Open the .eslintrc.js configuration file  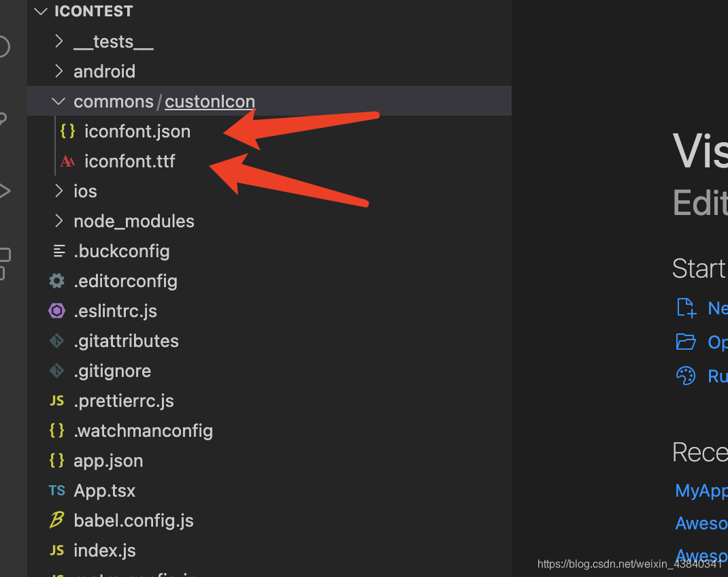[115, 311]
